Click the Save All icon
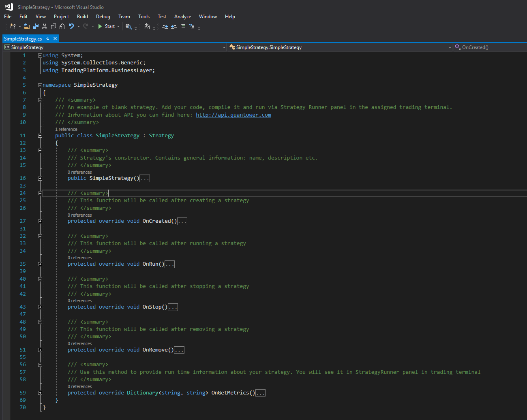The height and width of the screenshot is (420, 527). tap(36, 26)
